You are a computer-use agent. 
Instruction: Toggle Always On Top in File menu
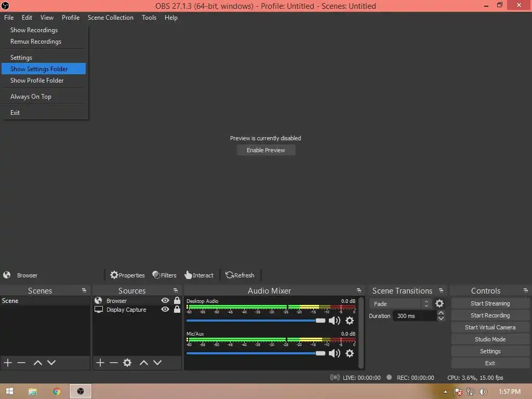point(31,96)
